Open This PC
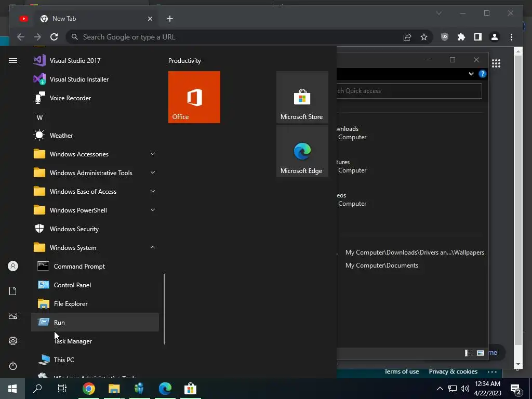 tap(95, 360)
